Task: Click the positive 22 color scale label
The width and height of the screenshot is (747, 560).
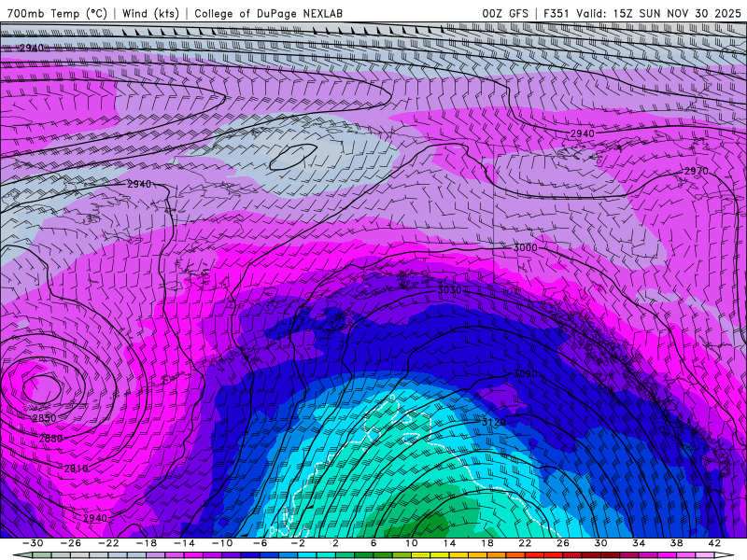Action: 525,543
